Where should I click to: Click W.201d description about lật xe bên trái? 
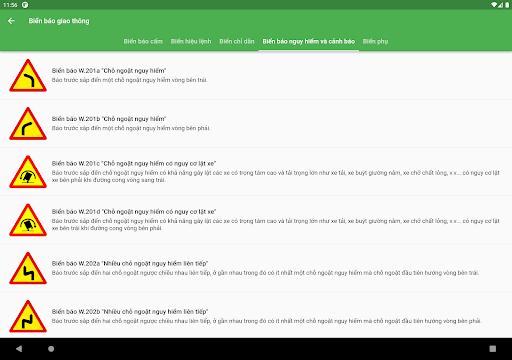point(276,225)
